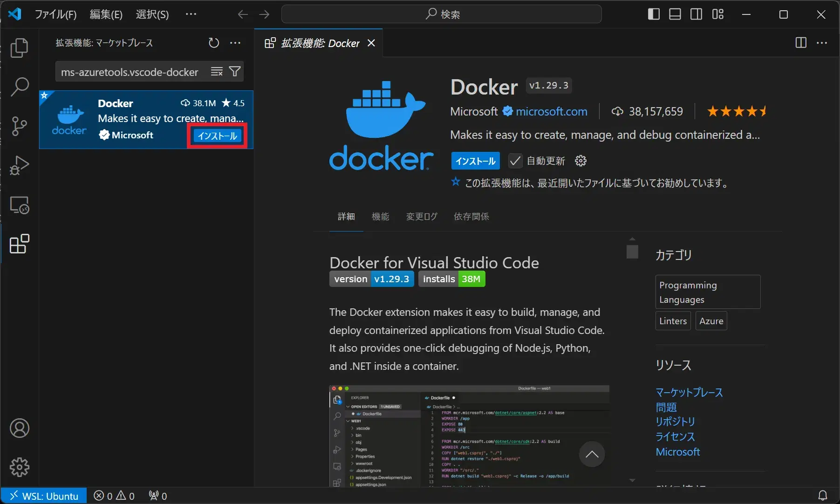Open the Search view in activity bar
This screenshot has width=840, height=504.
tap(20, 87)
